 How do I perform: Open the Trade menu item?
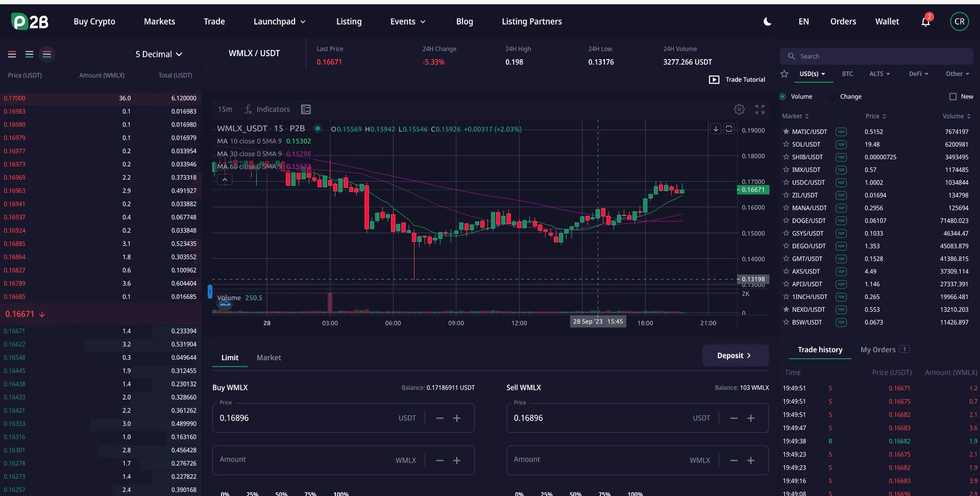214,21
